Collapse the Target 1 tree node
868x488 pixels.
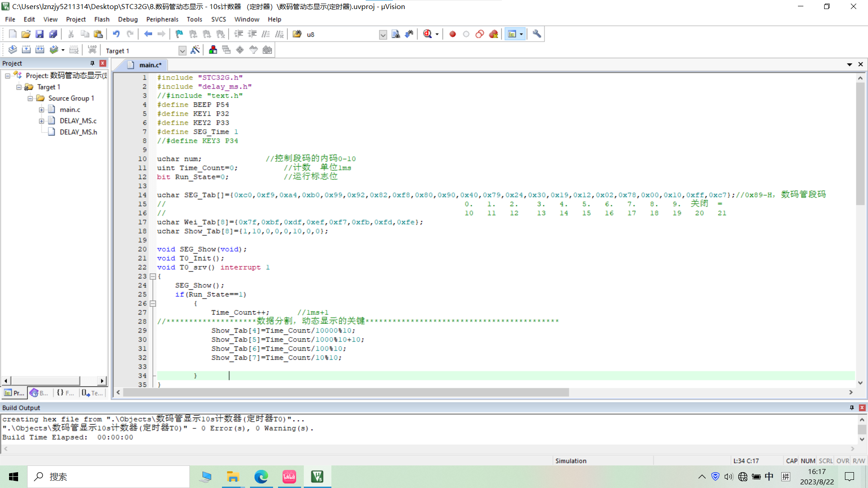[x=19, y=87]
